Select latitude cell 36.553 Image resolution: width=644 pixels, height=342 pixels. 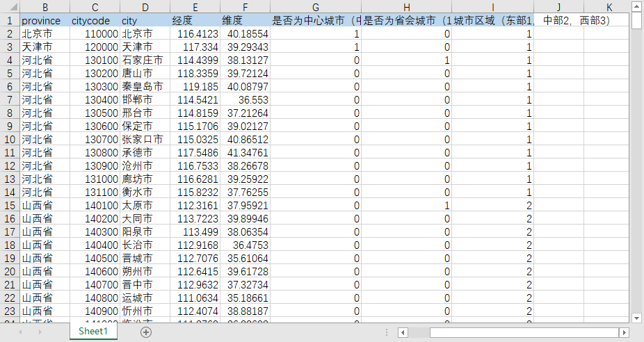click(245, 100)
